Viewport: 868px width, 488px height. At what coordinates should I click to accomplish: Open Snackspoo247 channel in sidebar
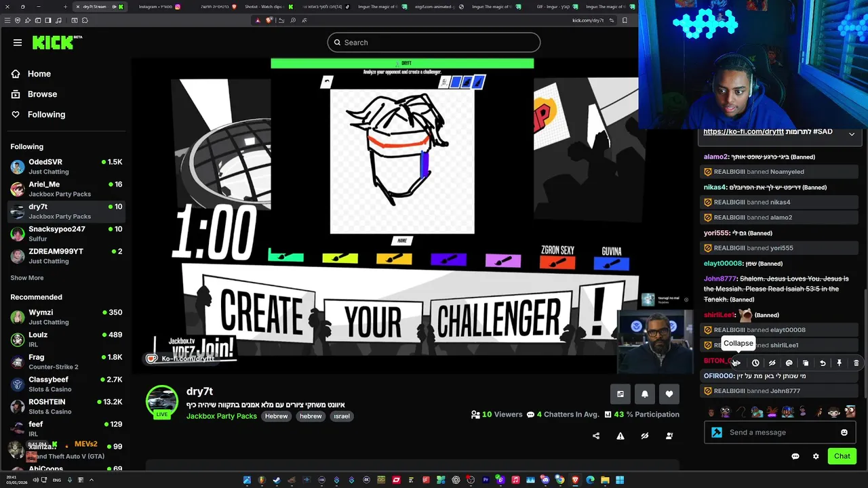click(x=66, y=234)
